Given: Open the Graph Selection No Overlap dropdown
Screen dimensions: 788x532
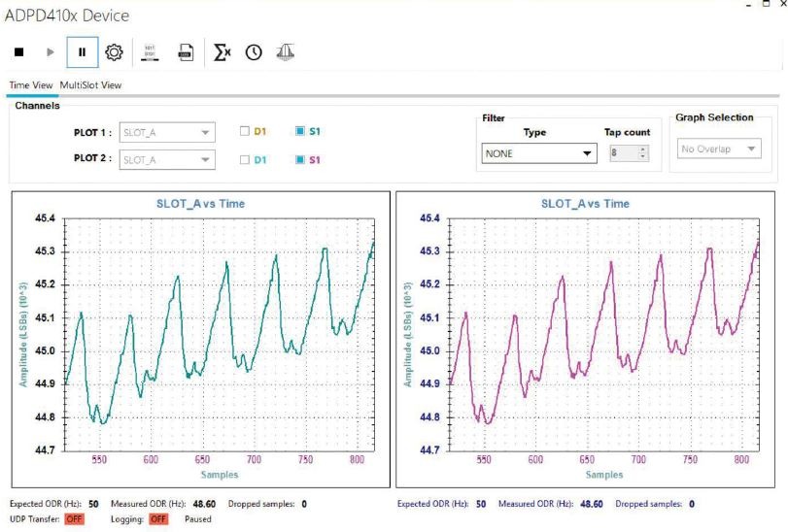Looking at the screenshot, I should 719,149.
